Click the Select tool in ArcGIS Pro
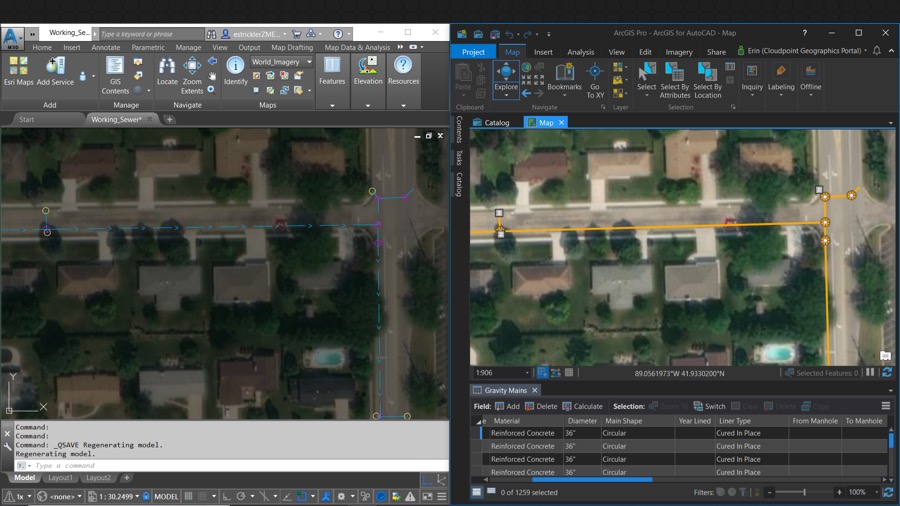The image size is (900, 506). [646, 79]
